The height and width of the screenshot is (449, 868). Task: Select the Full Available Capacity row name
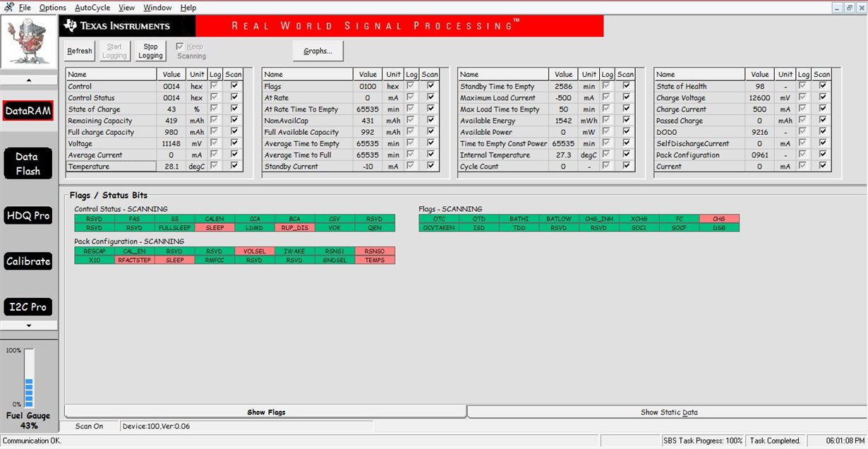(308, 132)
